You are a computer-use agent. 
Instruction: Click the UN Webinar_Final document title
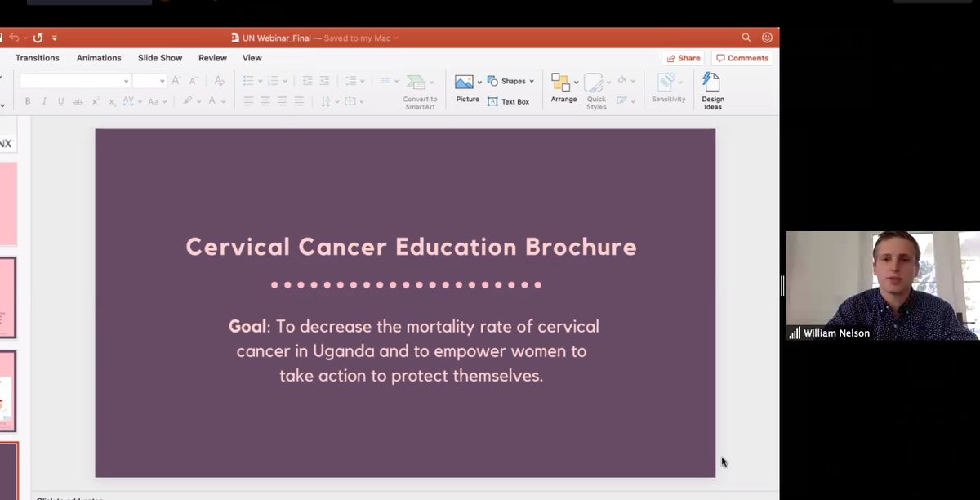[278, 38]
